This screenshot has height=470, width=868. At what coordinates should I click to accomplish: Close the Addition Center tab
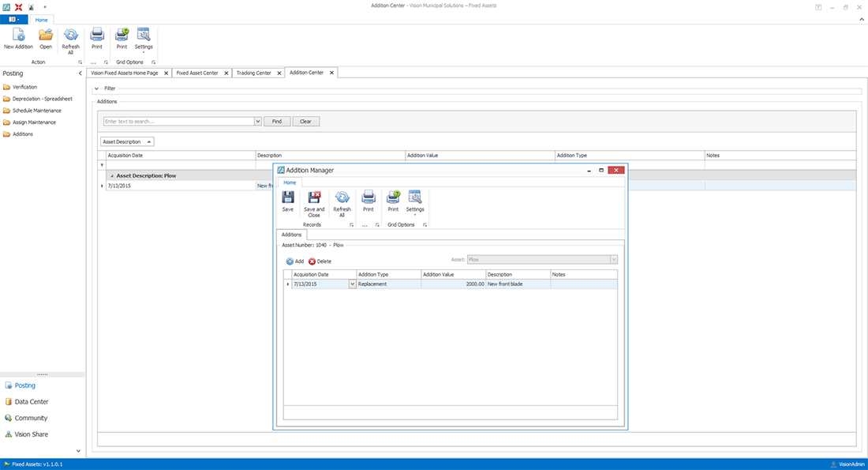[x=331, y=73]
